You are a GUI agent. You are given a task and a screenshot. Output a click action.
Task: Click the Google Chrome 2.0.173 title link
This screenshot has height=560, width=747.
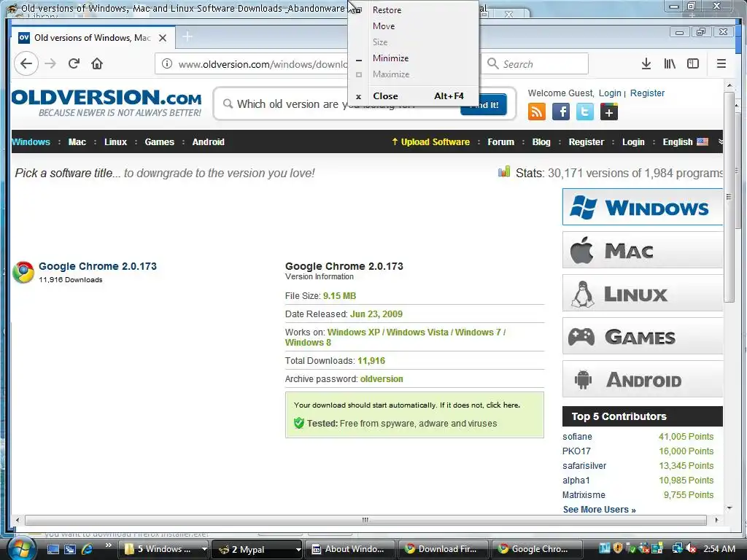pos(98,266)
